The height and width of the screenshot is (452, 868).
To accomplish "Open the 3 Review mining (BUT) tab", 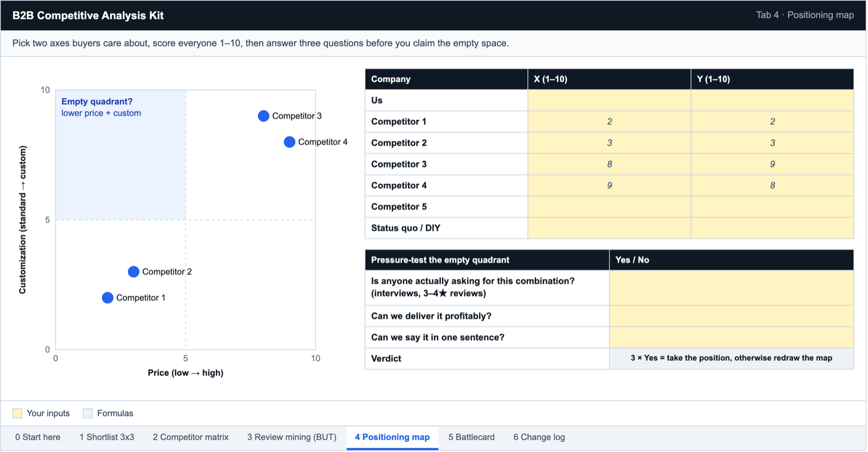I will coord(292,438).
